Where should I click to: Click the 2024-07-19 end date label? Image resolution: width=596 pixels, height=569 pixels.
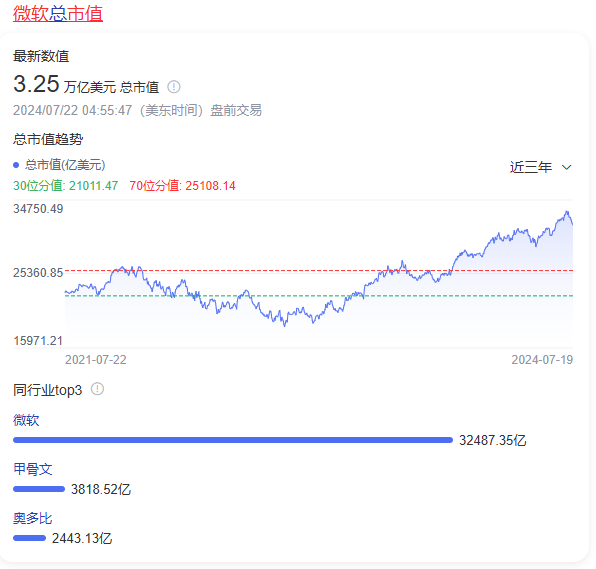pyautogui.click(x=542, y=360)
